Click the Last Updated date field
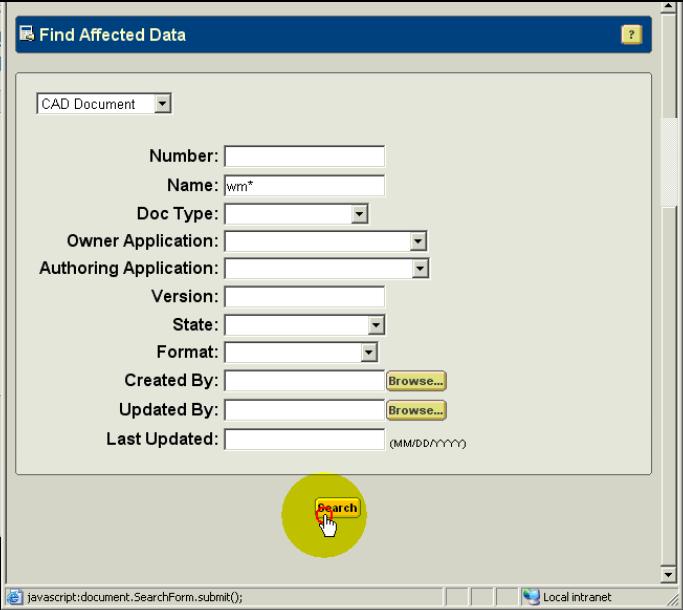 tap(304, 440)
